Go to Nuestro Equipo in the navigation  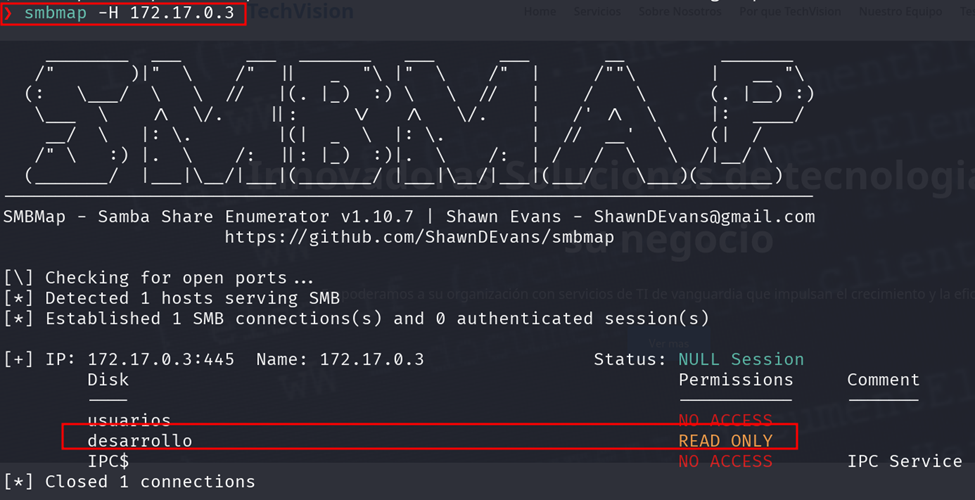[896, 12]
